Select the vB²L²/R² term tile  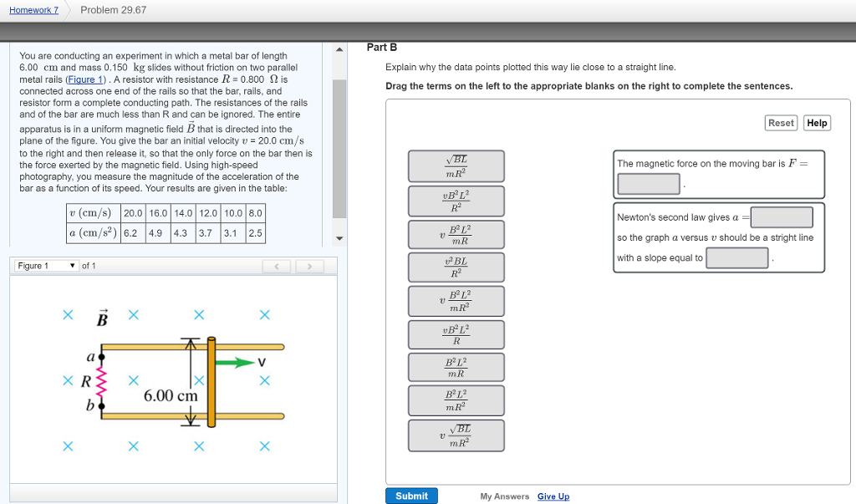(456, 201)
